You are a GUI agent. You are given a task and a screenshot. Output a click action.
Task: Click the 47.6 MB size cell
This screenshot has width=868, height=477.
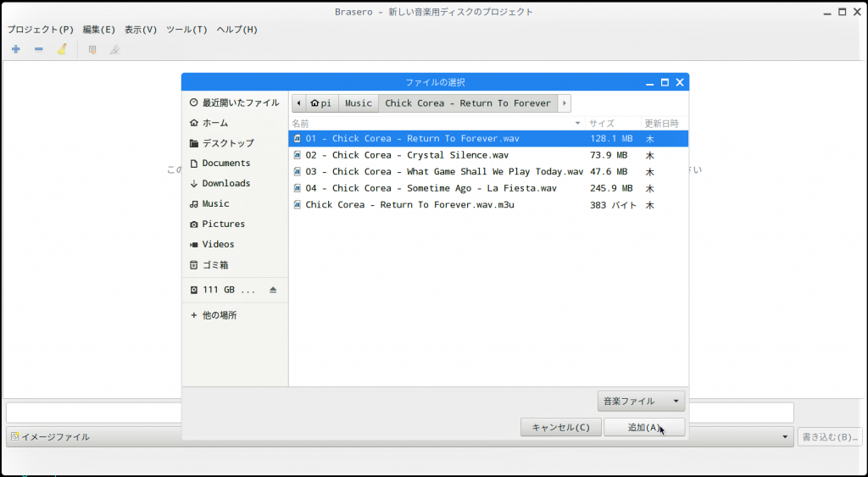click(x=609, y=171)
